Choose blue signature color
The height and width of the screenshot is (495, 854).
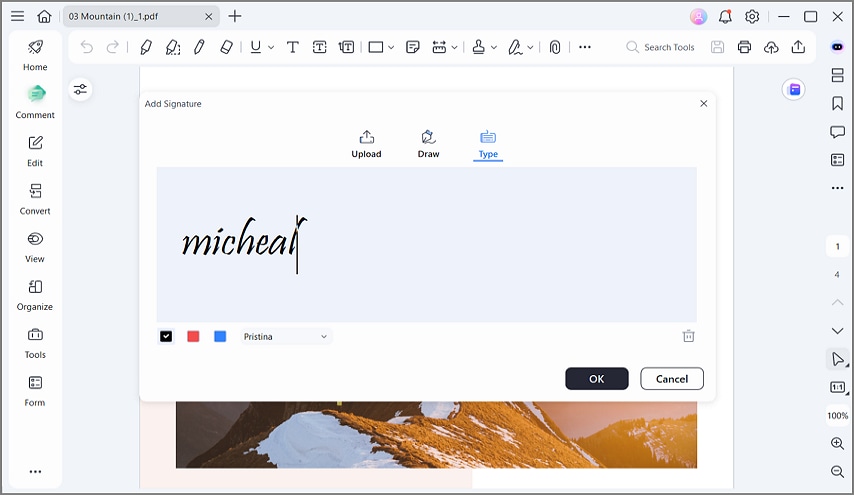pos(220,337)
